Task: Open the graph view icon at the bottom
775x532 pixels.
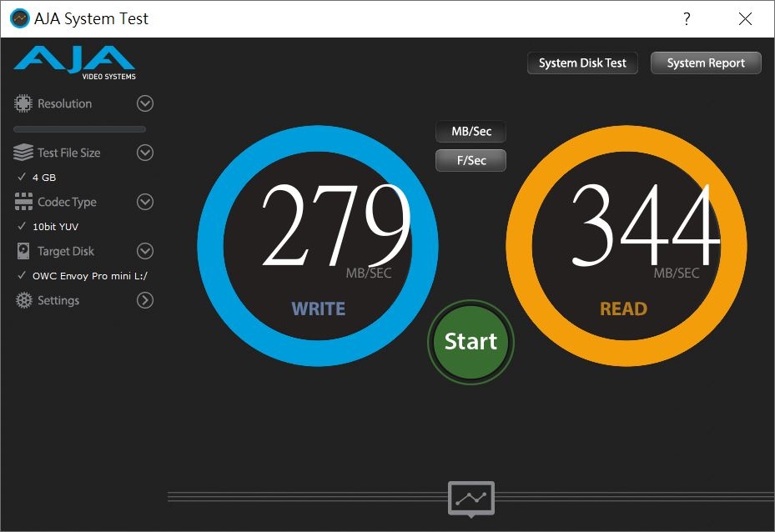Action: (x=471, y=498)
